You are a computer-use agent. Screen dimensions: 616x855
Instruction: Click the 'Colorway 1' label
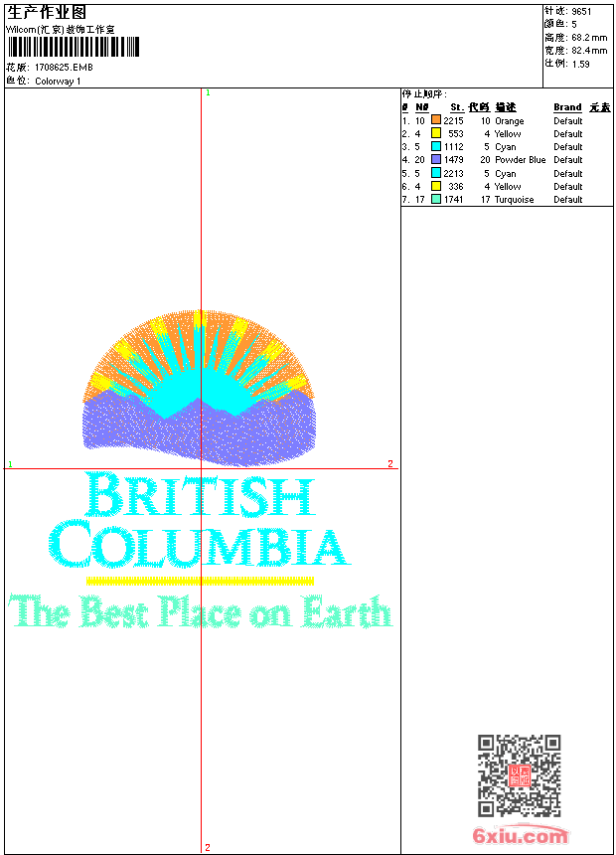click(x=58, y=82)
